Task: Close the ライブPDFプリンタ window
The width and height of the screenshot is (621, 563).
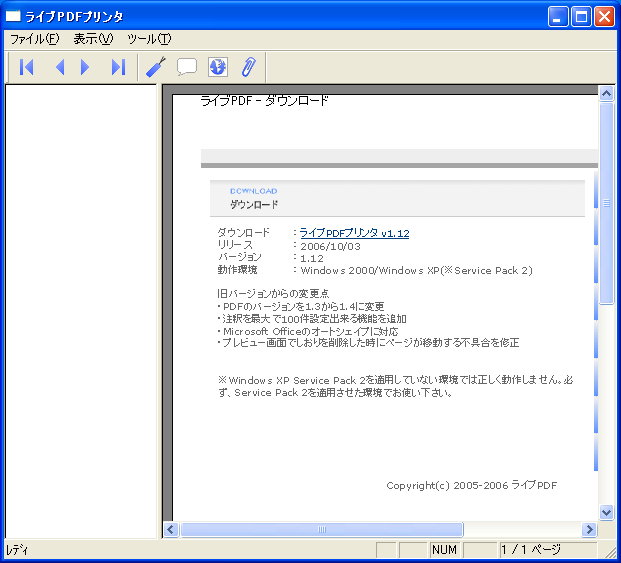Action: point(604,17)
